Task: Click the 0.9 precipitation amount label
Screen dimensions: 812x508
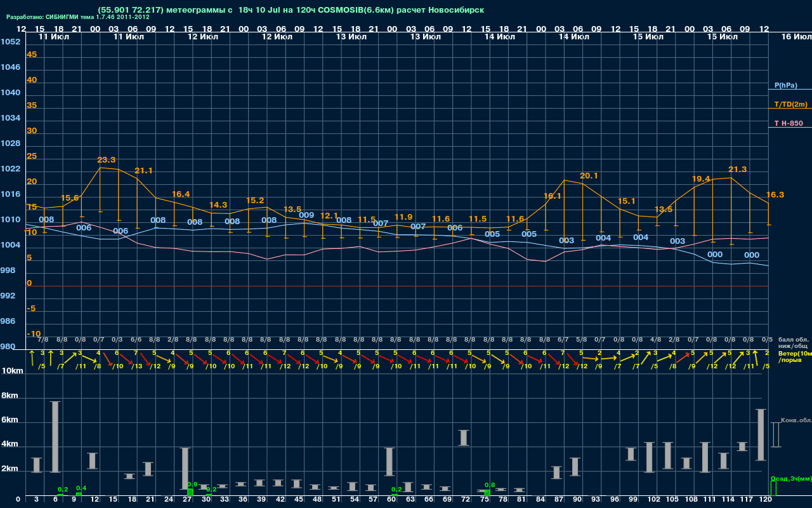Action: [x=193, y=485]
